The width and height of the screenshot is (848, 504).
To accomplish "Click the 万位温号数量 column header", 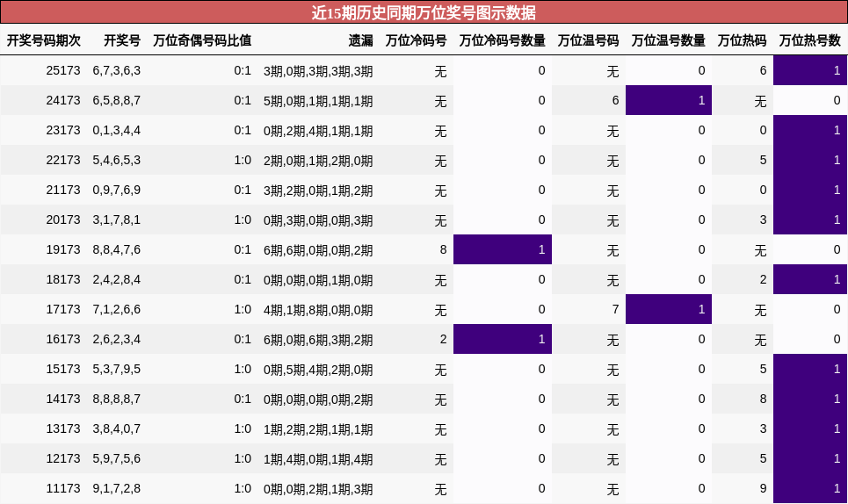I will tap(669, 40).
